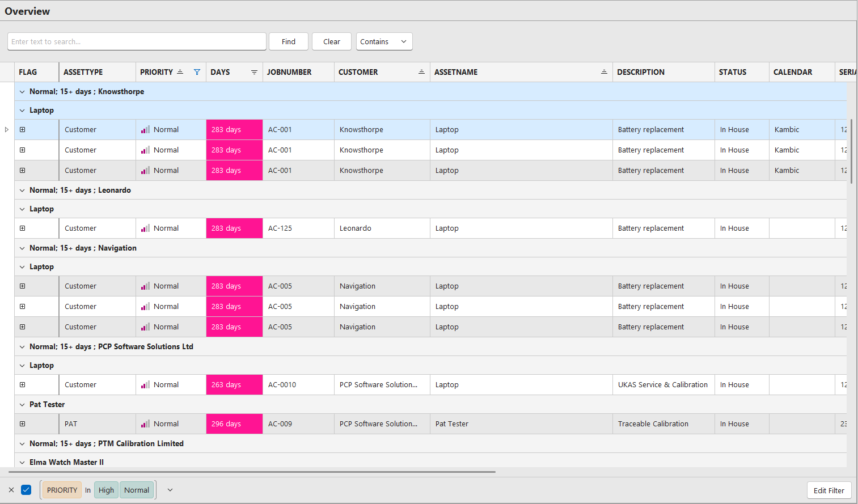Click the PAT asset type cell
Screen dimensions: 858x504
98,424
